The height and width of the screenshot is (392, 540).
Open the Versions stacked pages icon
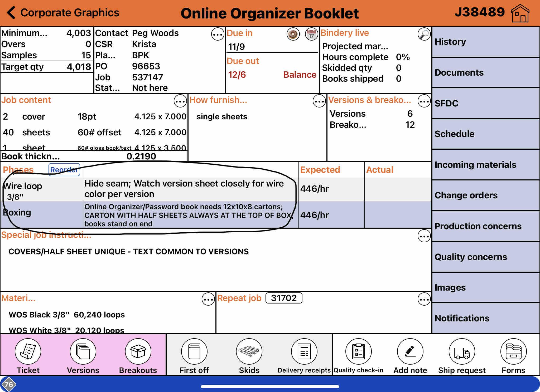83,351
